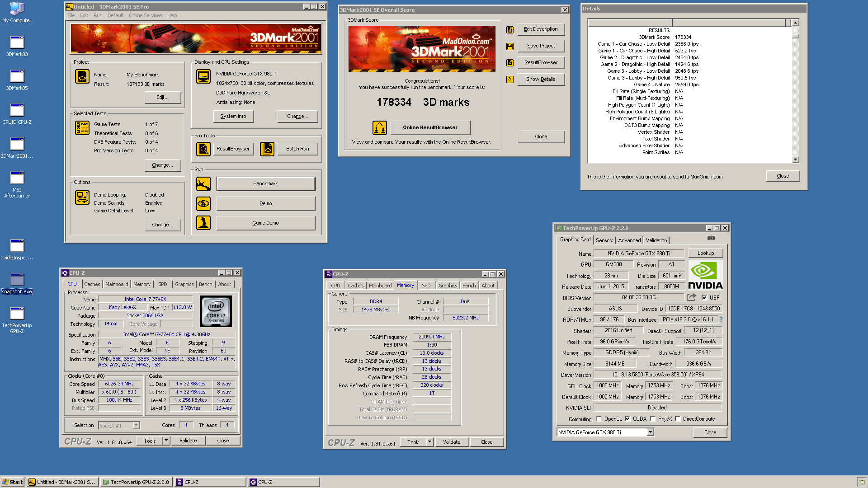This screenshot has width=868, height=488.
Task: Click the Show Details magnifier icon
Action: pyautogui.click(x=510, y=80)
